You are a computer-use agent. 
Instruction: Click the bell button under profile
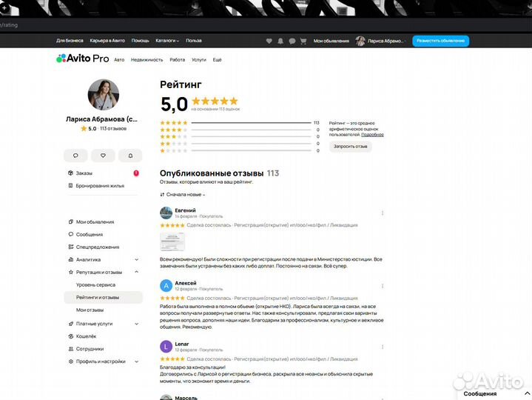pos(130,156)
